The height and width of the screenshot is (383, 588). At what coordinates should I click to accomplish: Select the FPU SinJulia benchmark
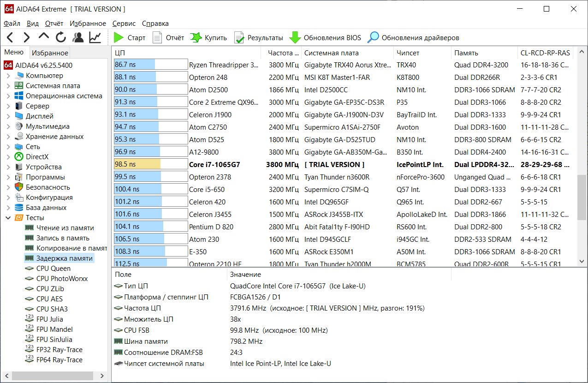(49, 340)
